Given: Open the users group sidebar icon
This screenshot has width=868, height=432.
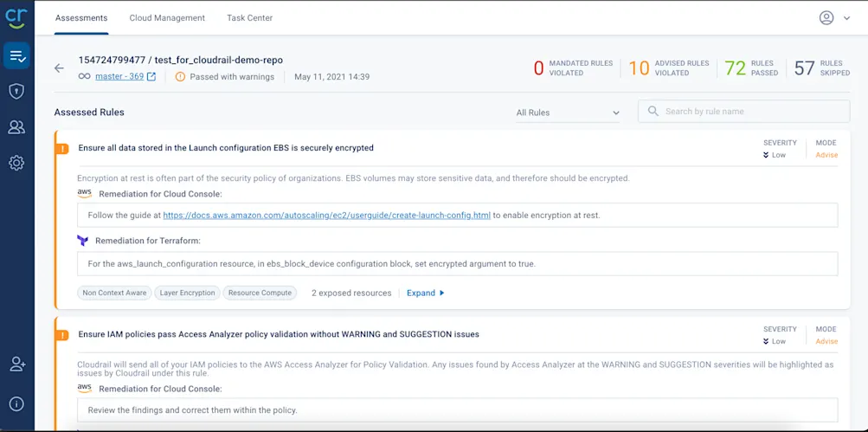Looking at the screenshot, I should (16, 127).
